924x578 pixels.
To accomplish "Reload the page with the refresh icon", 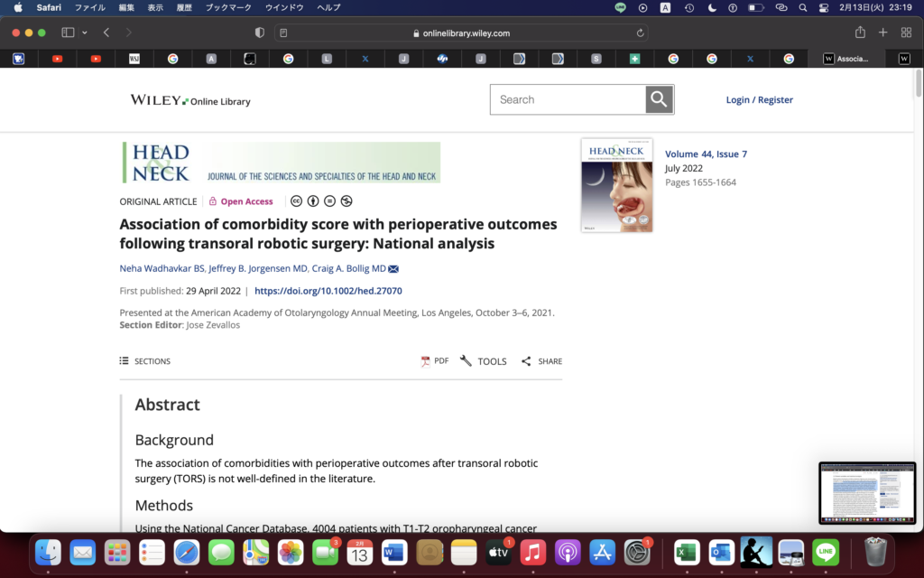I will coord(641,33).
